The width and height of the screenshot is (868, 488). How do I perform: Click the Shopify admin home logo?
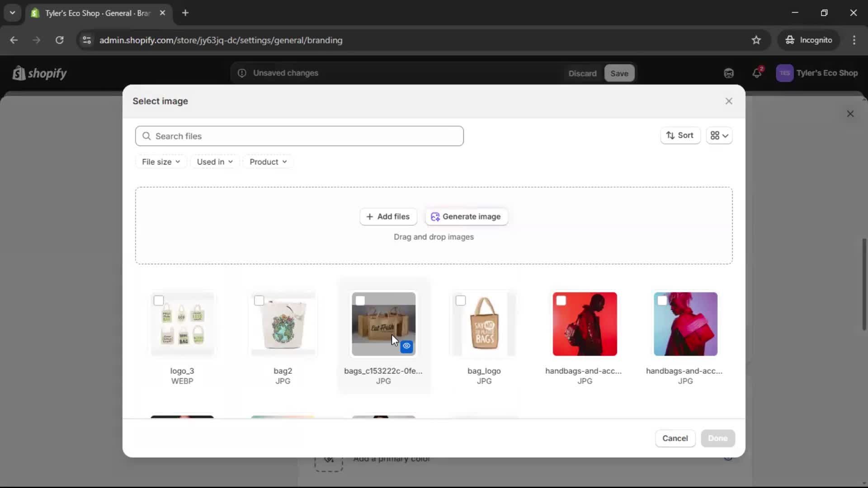click(x=40, y=73)
